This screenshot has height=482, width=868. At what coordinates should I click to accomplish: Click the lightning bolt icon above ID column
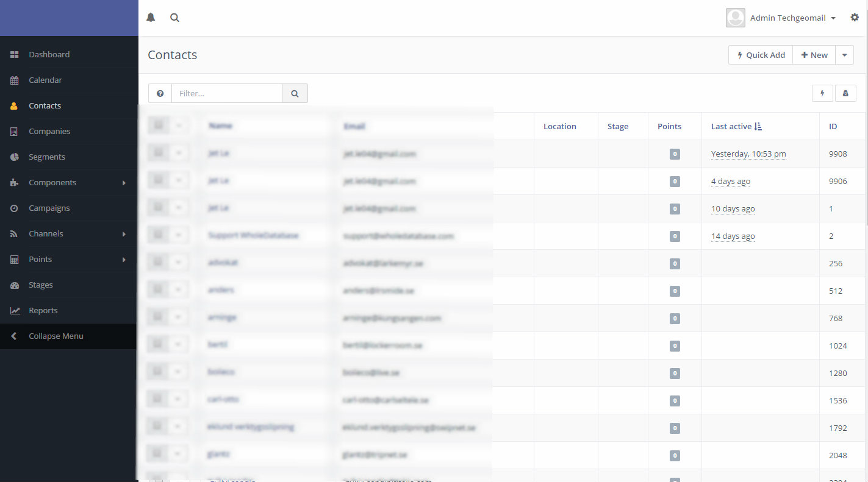point(822,93)
